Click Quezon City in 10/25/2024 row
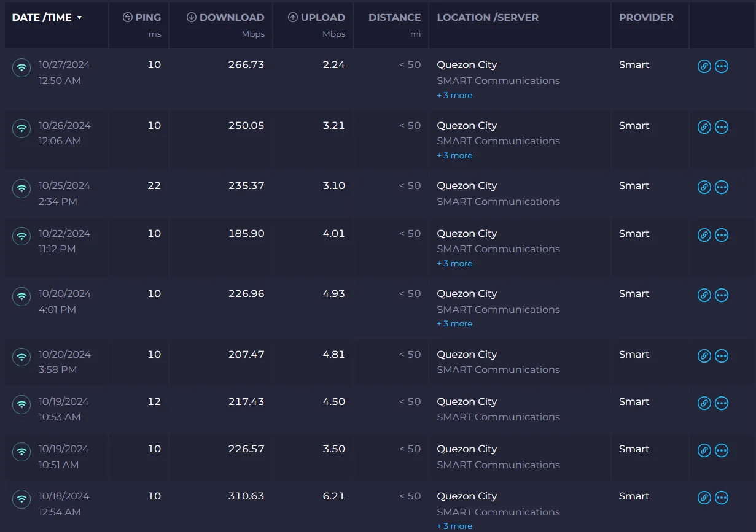756x532 pixels. tap(467, 186)
